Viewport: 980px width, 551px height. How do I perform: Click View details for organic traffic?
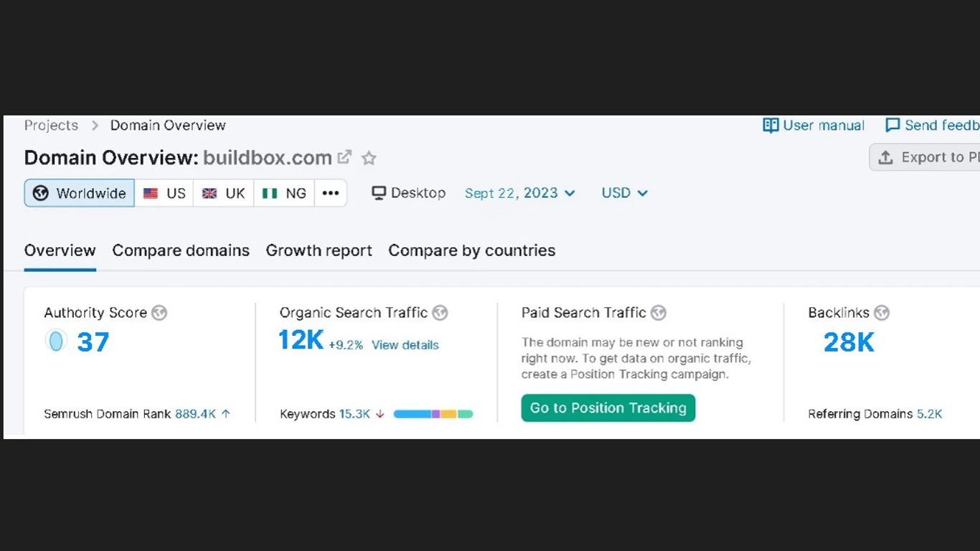(x=405, y=345)
